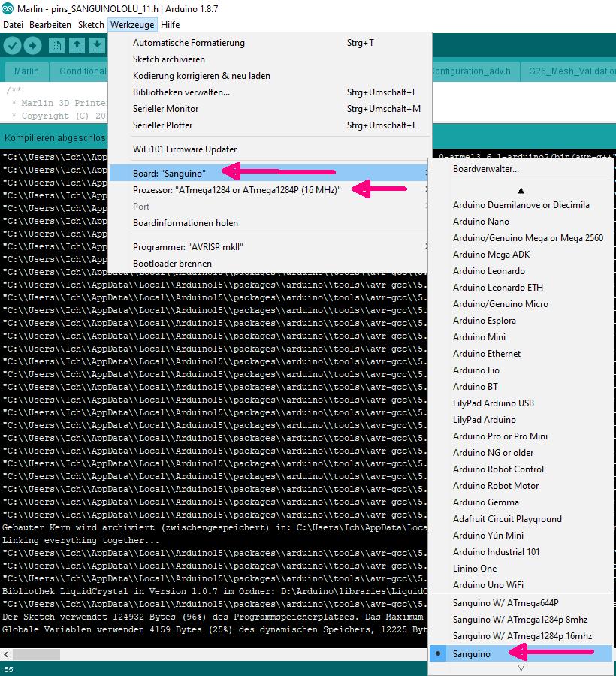
Task: Switch to the G26_Mesh_Validation tab
Action: point(568,71)
